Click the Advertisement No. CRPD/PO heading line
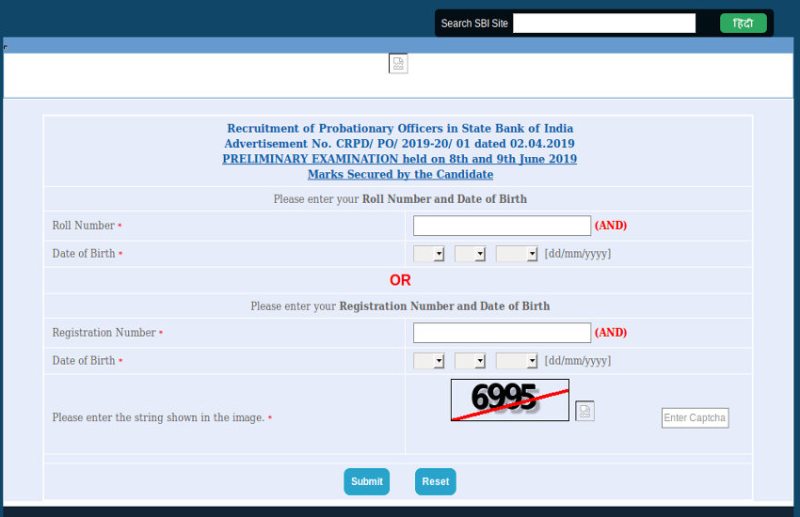The width and height of the screenshot is (800, 517). pos(400,144)
